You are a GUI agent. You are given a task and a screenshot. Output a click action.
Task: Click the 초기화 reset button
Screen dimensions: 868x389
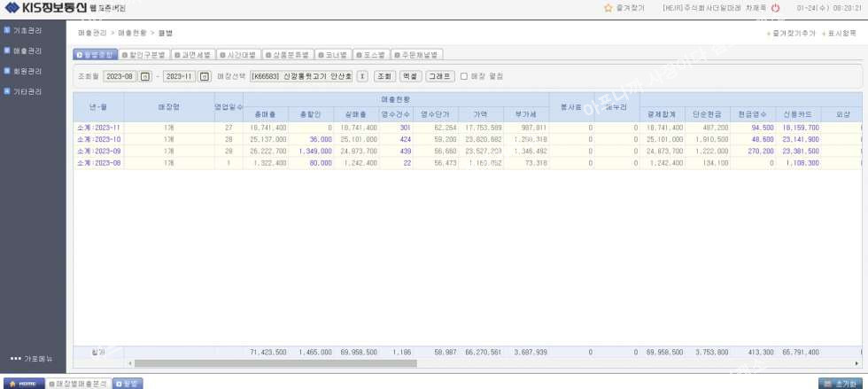coord(840,383)
